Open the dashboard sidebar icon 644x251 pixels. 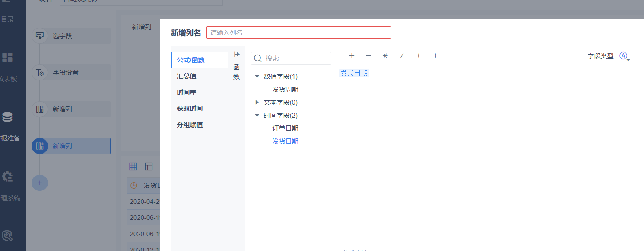point(7,58)
